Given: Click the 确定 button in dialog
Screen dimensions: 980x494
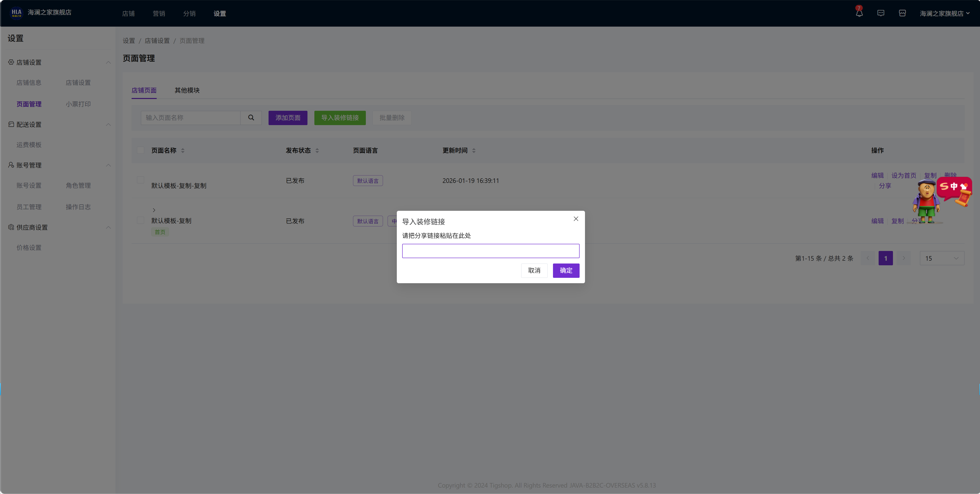Looking at the screenshot, I should pyautogui.click(x=566, y=270).
